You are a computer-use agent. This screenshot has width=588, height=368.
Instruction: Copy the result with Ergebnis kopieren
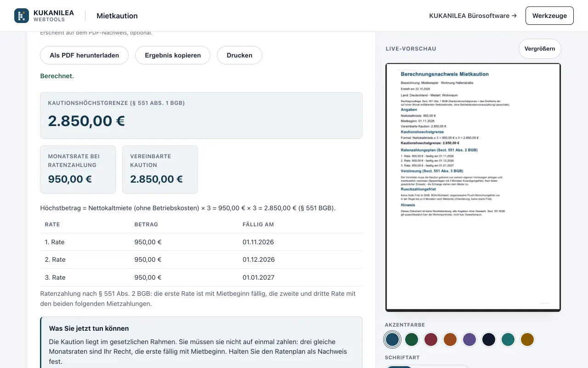tap(173, 55)
